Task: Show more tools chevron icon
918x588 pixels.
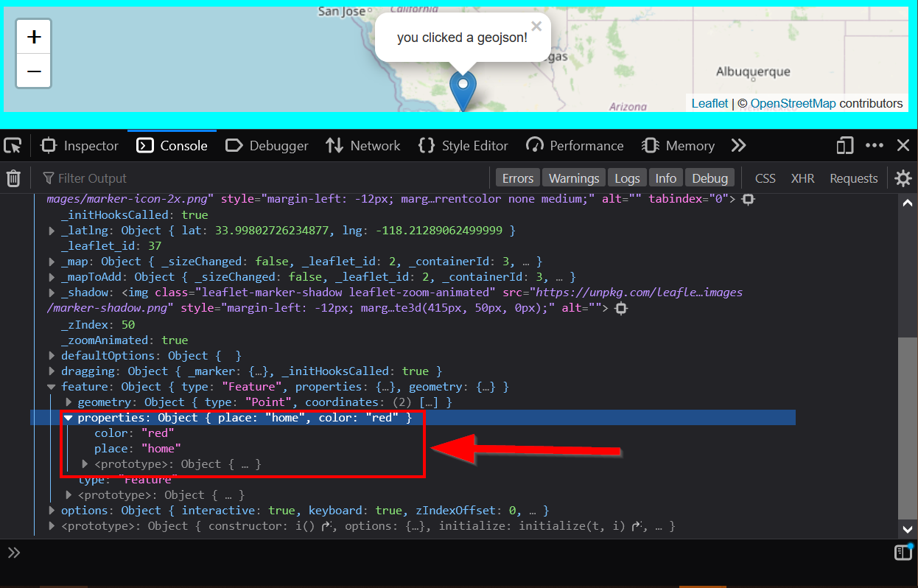Action: (738, 146)
